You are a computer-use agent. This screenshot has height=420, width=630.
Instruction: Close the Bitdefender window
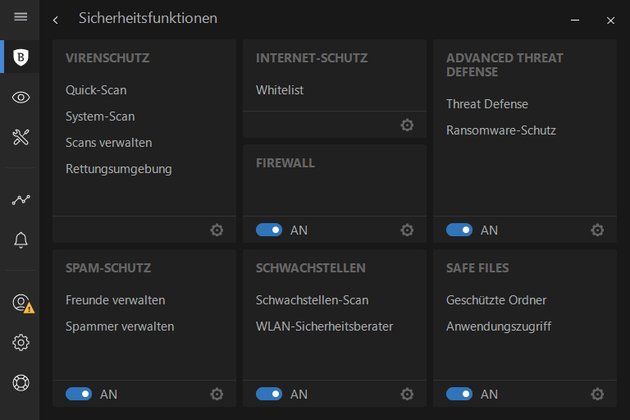pos(610,20)
